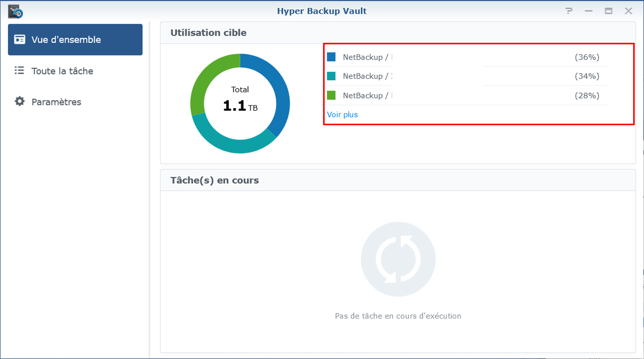Image resolution: width=644 pixels, height=359 pixels.
Task: Click the green legend swatch (28%)
Action: point(331,95)
